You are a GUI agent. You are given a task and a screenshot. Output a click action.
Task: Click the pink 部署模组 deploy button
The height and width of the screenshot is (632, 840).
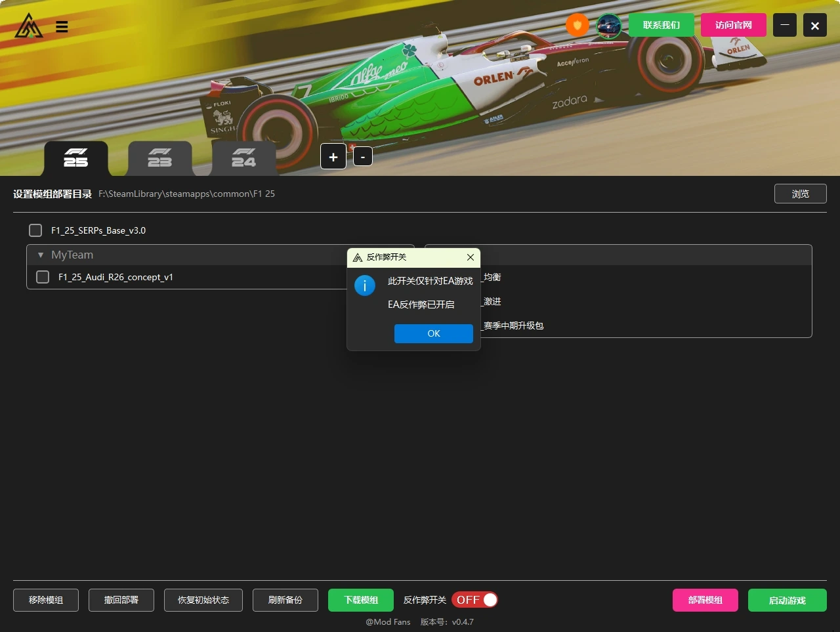705,600
